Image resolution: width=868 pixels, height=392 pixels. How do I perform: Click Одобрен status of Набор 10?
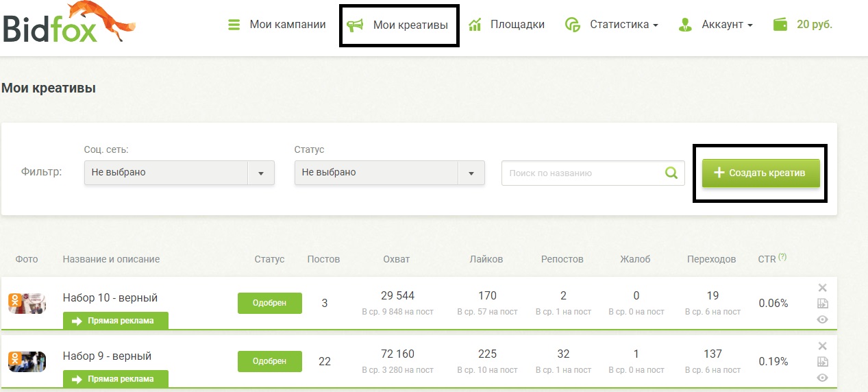pos(270,303)
